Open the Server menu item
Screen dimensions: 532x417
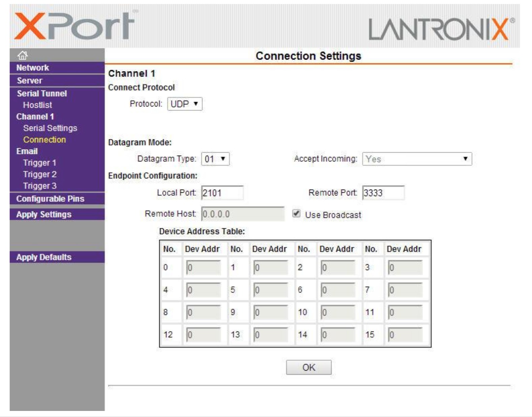[30, 81]
